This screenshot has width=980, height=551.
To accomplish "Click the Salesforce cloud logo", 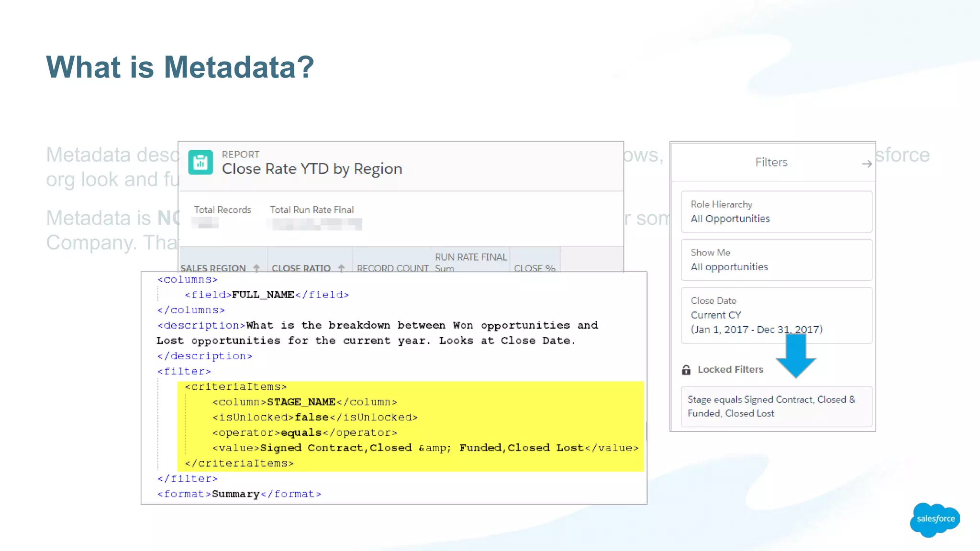I will [x=935, y=519].
